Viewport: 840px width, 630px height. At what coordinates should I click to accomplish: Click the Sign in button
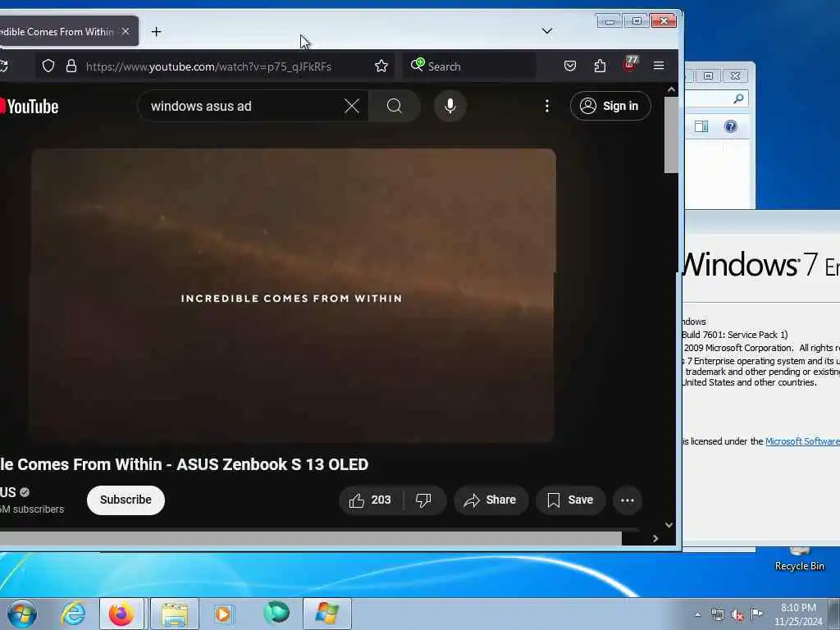(x=610, y=106)
